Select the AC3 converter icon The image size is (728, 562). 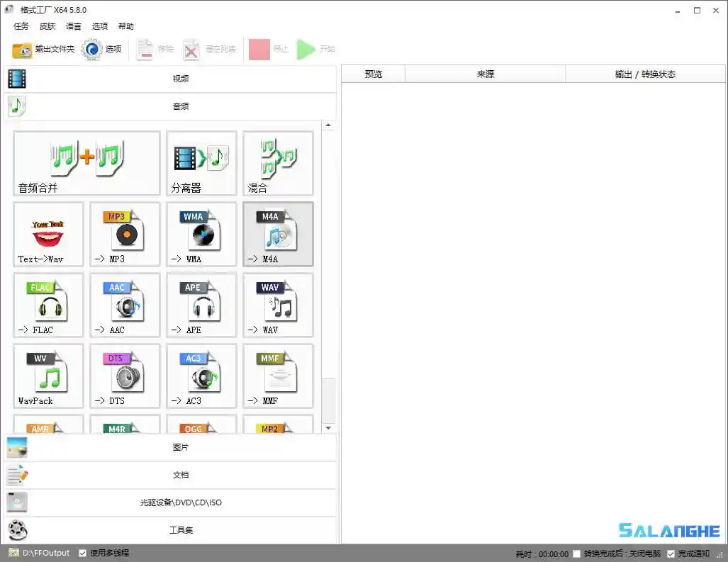tap(201, 376)
